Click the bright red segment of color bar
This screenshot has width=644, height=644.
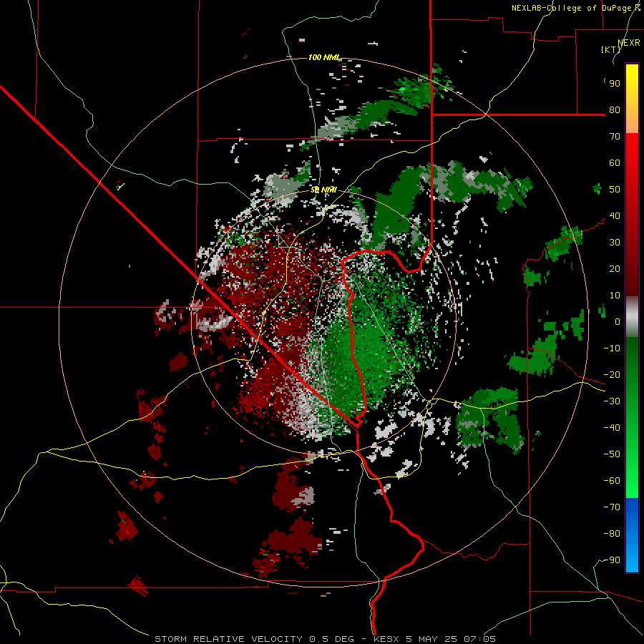click(632, 215)
